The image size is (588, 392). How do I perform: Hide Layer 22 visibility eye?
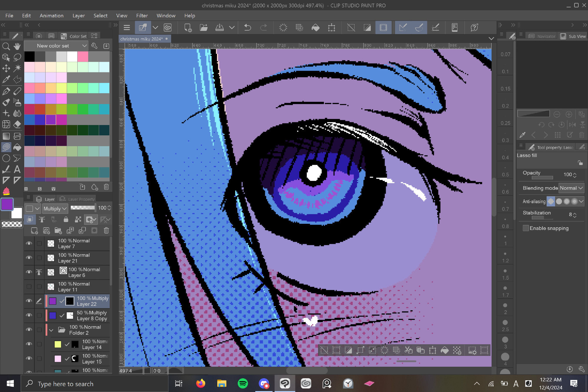tap(29, 301)
